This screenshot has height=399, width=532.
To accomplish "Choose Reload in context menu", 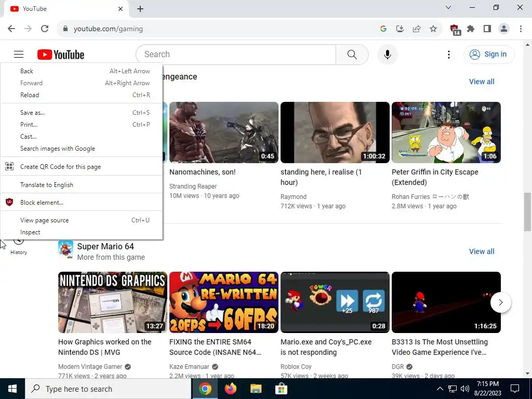I will click(82, 95).
